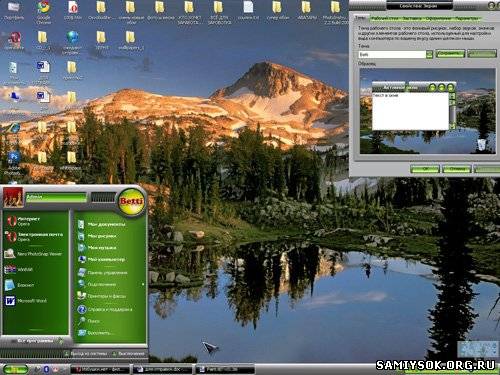Launch Nero PhotoSnap Viewer
This screenshot has width=500, height=375.
coord(34,254)
